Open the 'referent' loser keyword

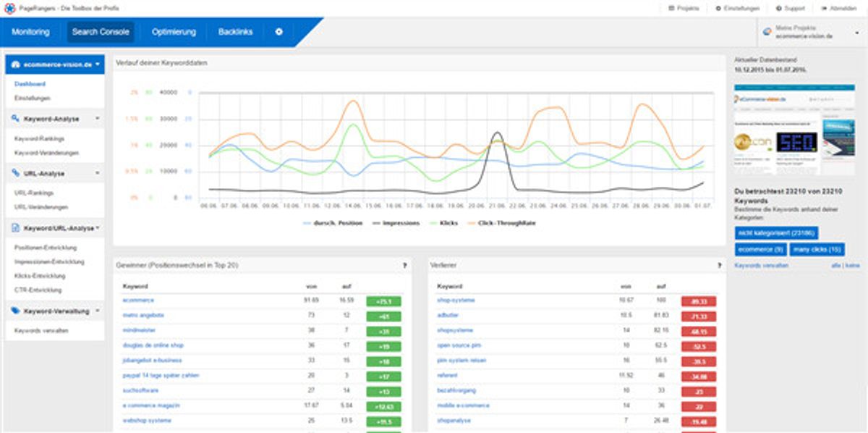coord(448,375)
